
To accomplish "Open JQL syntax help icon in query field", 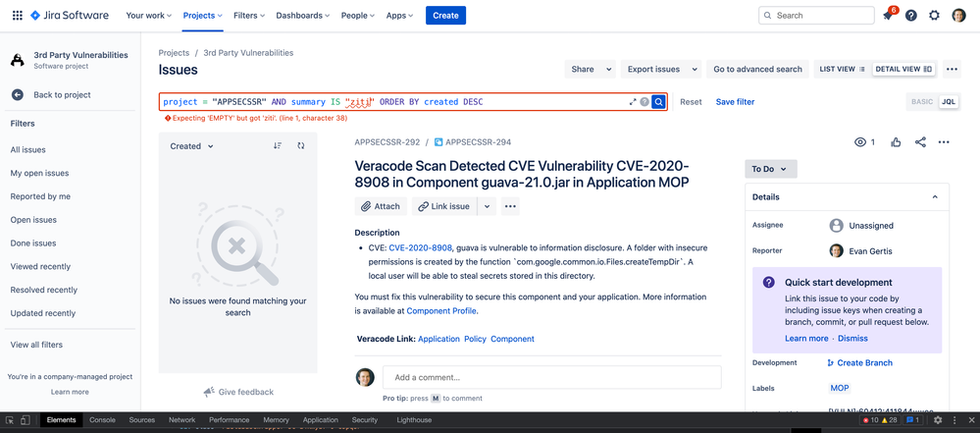I will coord(645,101).
